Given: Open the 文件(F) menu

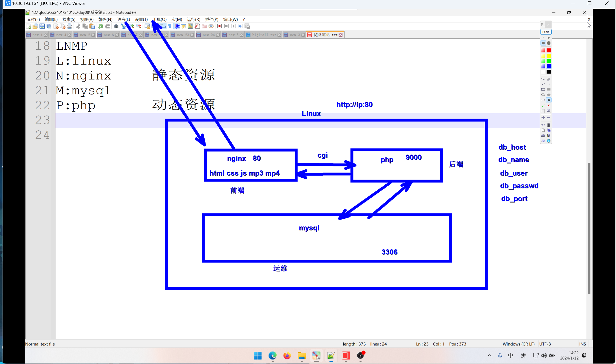Looking at the screenshot, I should point(33,19).
